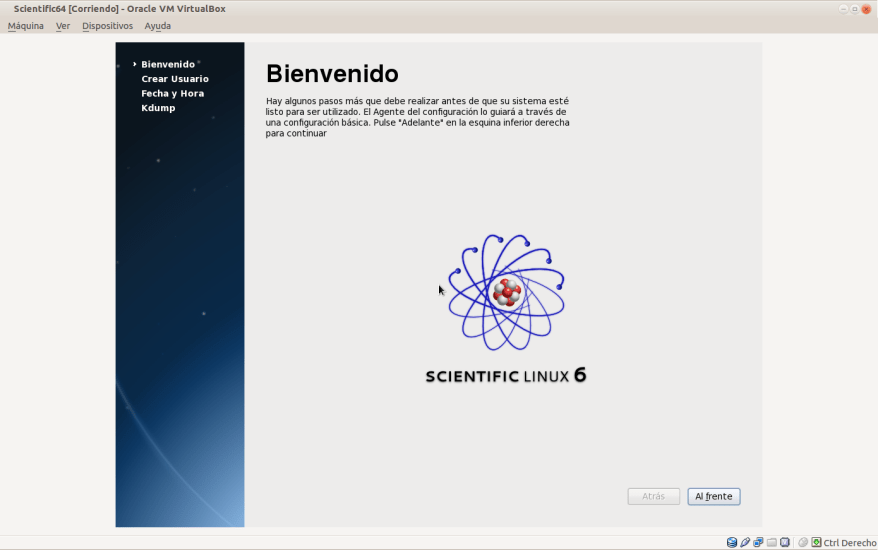Click the USB devices status icon
The image size is (878, 550).
pos(745,542)
